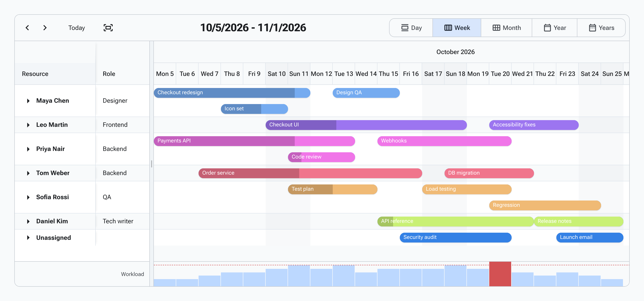Viewport: 644px width, 301px height.
Task: Expand Sofia Rossi's row
Action: click(28, 197)
